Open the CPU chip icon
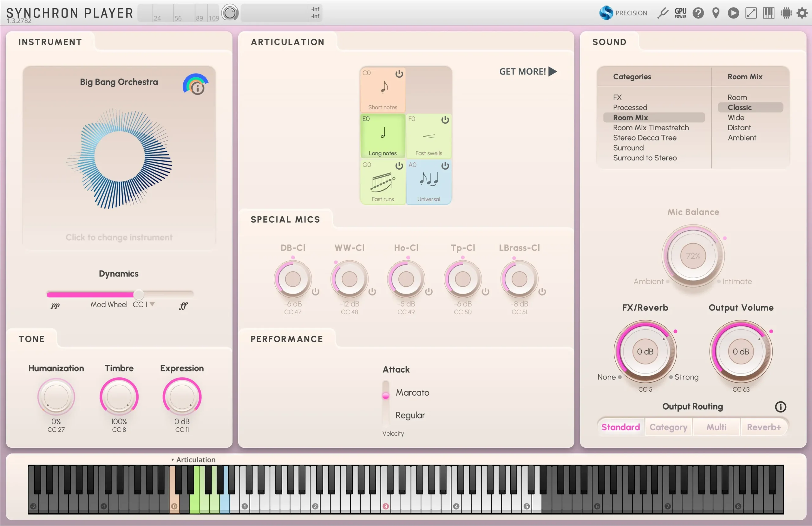Image resolution: width=812 pixels, height=526 pixels. (786, 13)
